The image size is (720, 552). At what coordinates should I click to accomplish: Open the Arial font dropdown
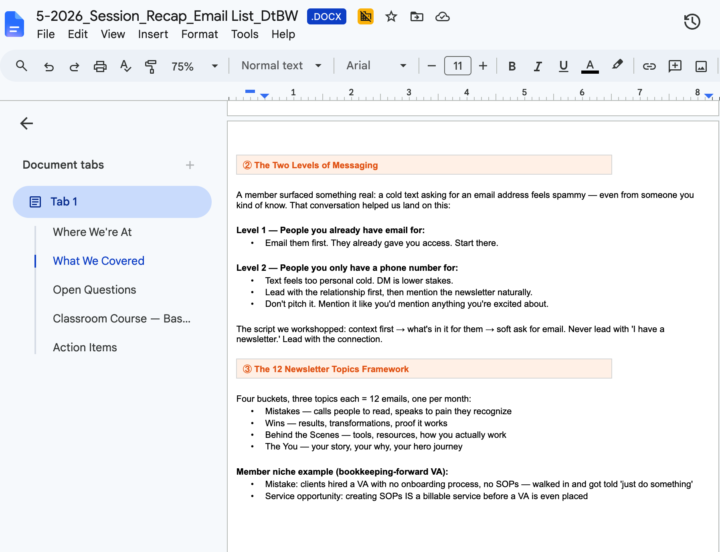(x=376, y=66)
